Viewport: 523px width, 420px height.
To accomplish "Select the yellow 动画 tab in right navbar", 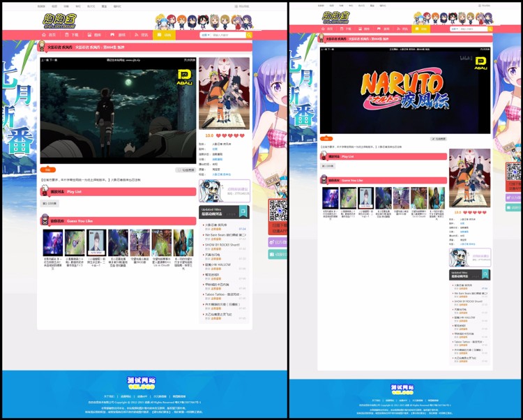I will coord(421,29).
